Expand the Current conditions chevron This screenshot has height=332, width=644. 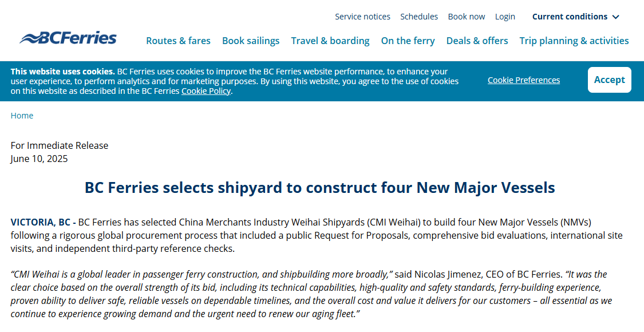(615, 17)
